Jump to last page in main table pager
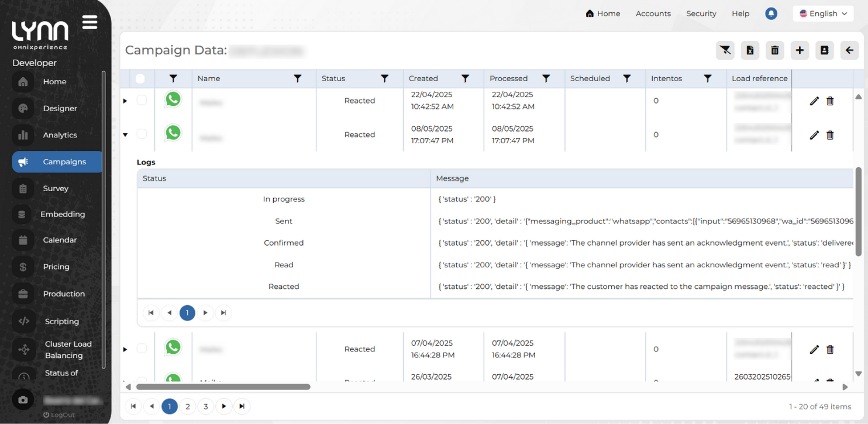Image resolution: width=868 pixels, height=424 pixels. click(x=242, y=406)
